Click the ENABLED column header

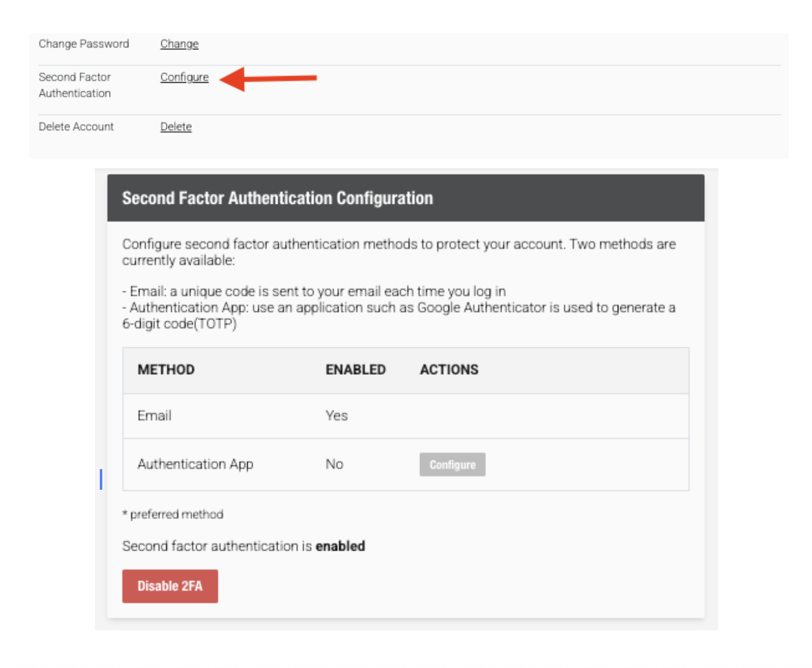pos(355,369)
